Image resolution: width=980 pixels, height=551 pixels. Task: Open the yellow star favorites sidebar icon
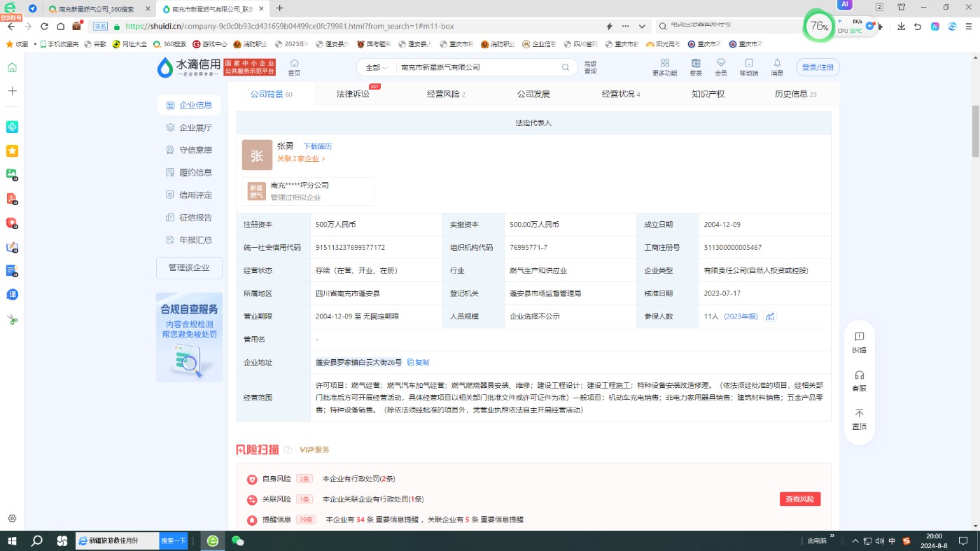pyautogui.click(x=12, y=151)
